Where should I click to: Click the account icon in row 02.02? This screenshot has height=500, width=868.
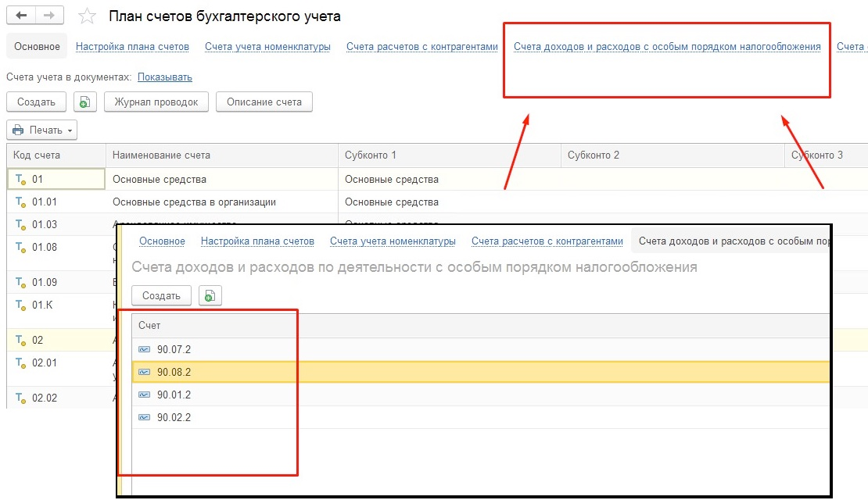(21, 398)
